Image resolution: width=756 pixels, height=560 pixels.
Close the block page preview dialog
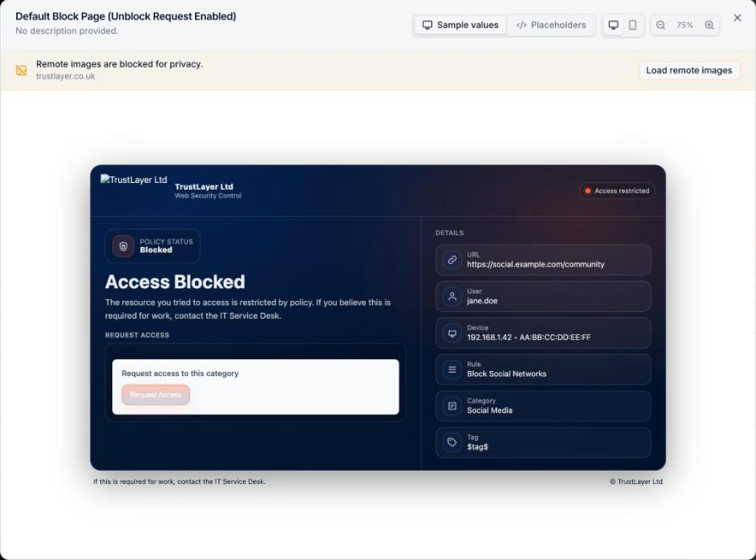[x=737, y=18]
